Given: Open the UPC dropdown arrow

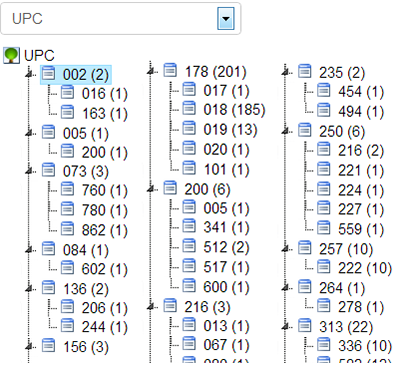Looking at the screenshot, I should point(226,18).
